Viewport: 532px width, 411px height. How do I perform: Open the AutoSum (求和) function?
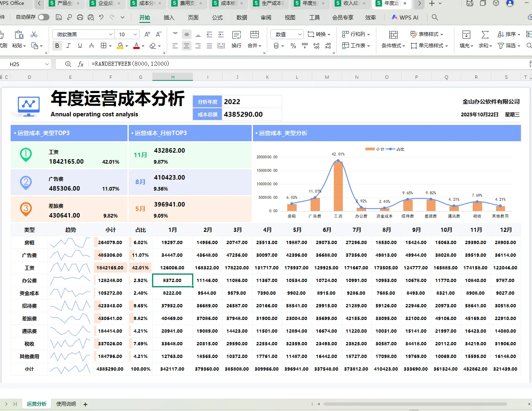(484, 45)
